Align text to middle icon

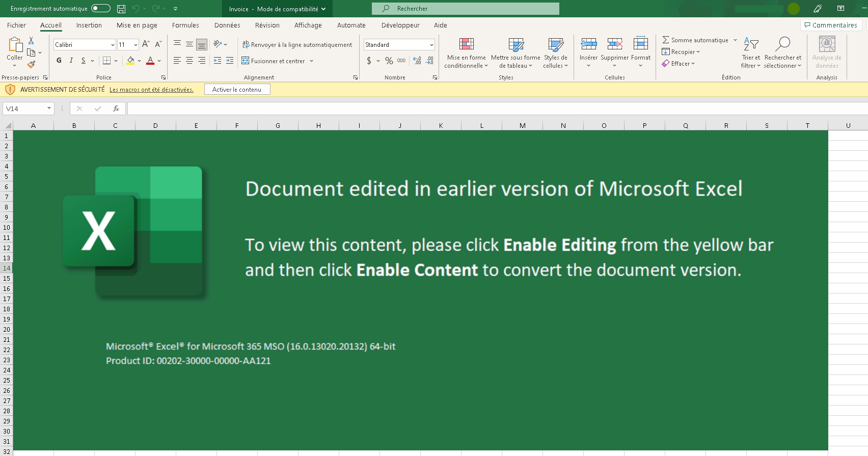coord(189,44)
